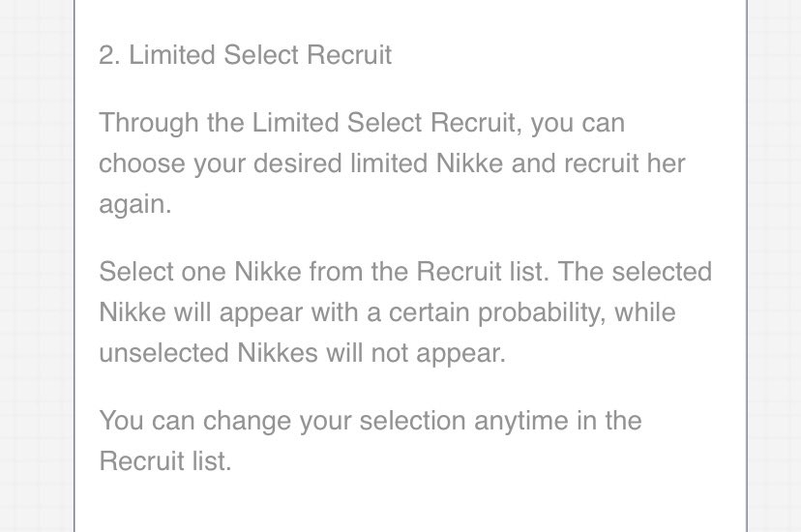Click the words "recruit her" in the first paragraph
Viewport: 801px width, 532px height.
click(625, 163)
